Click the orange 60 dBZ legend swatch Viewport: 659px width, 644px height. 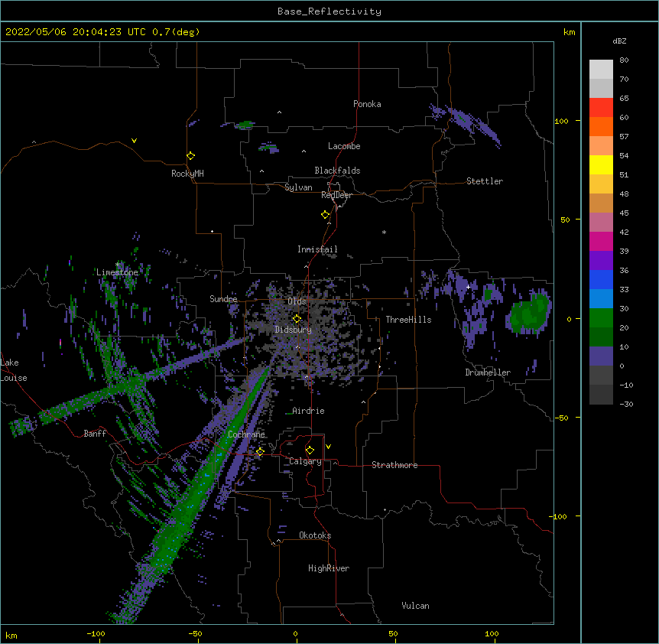(601, 126)
